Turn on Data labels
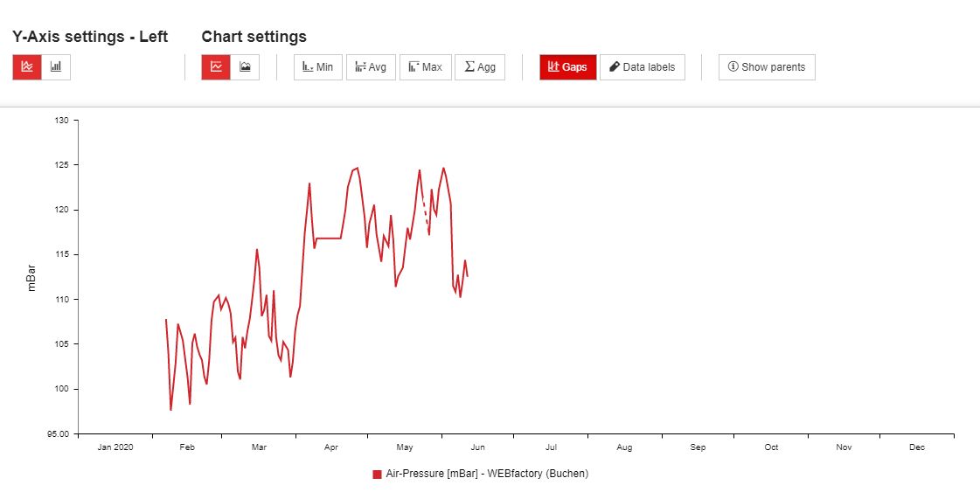 click(643, 67)
